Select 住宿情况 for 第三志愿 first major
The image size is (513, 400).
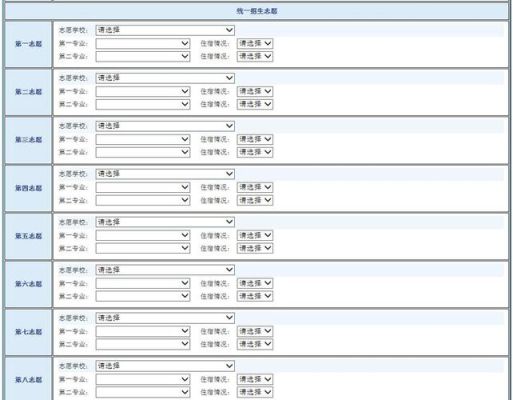(x=255, y=139)
